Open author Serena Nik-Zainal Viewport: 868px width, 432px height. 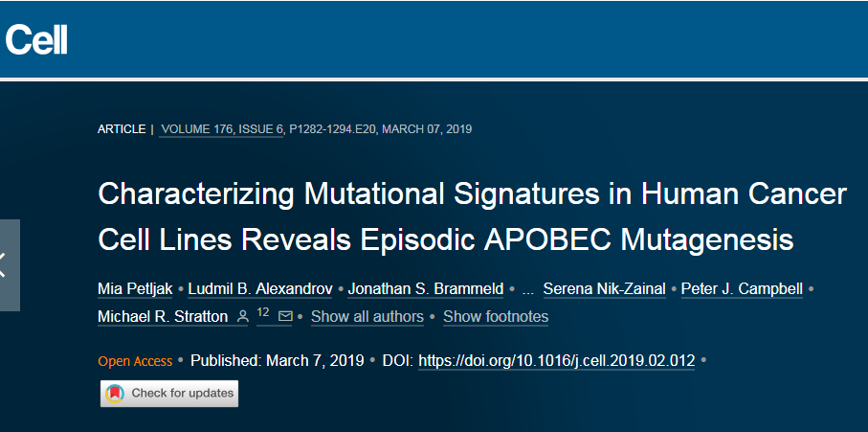coord(605,289)
